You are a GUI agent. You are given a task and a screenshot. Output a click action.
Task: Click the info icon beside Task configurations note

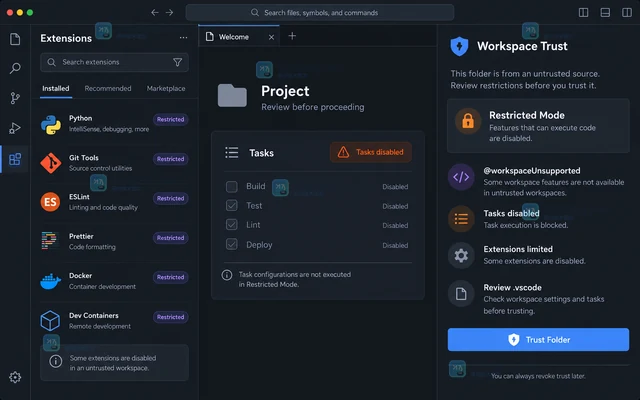coord(227,275)
